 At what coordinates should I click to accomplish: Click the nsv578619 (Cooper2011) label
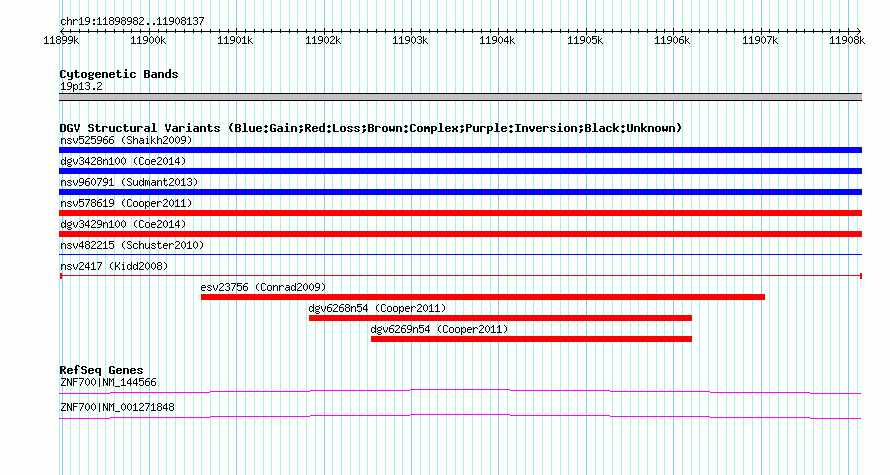tap(126, 203)
